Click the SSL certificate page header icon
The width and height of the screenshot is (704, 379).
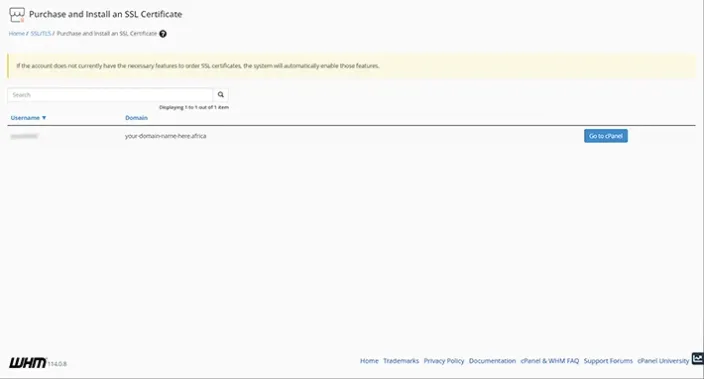click(17, 14)
